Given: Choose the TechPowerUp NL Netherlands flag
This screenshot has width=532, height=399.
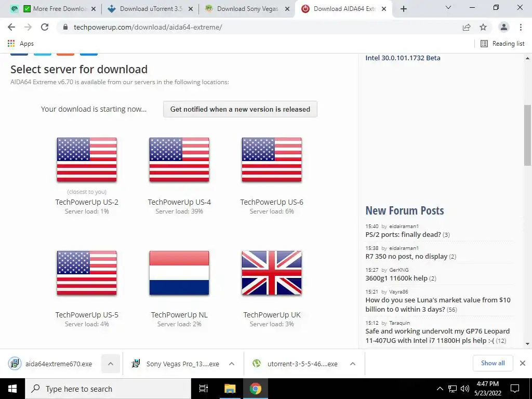Looking at the screenshot, I should tap(179, 273).
